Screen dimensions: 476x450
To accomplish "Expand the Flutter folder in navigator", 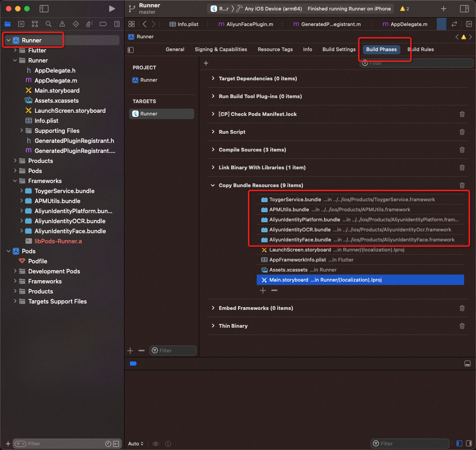I will [x=15, y=51].
